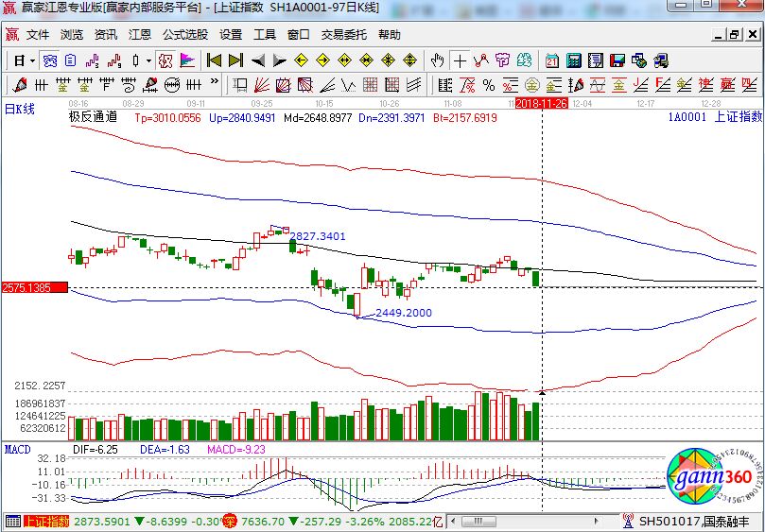This screenshot has height=532, width=765.
Task: Toggle the highlighted red pattern icon button
Action: coord(165,60)
